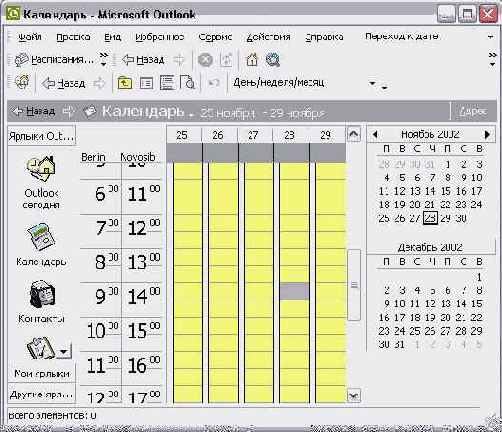Image resolution: width=502 pixels, height=432 pixels.
Task: Click the globe icon in second toolbar row
Action: point(22,82)
